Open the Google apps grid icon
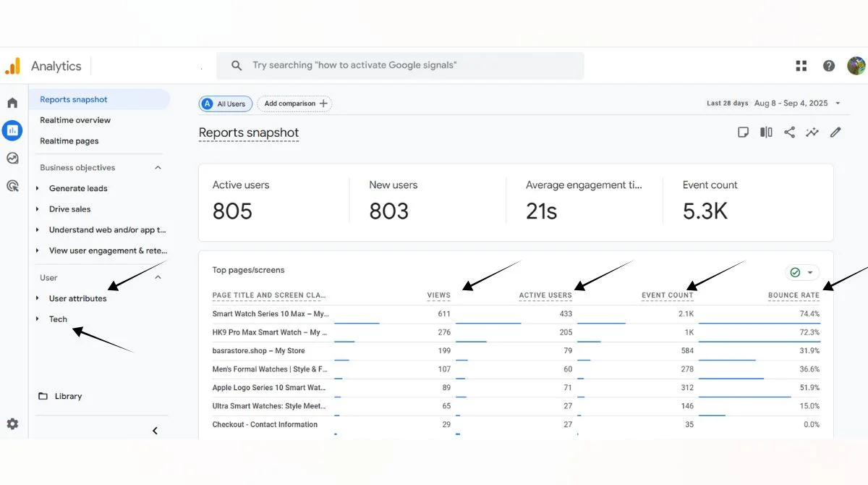The height and width of the screenshot is (485, 868). [x=801, y=66]
